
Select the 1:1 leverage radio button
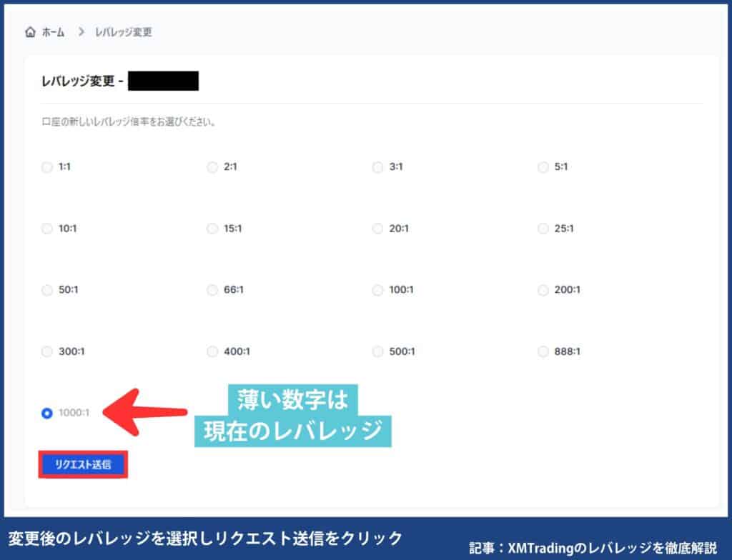pos(46,167)
